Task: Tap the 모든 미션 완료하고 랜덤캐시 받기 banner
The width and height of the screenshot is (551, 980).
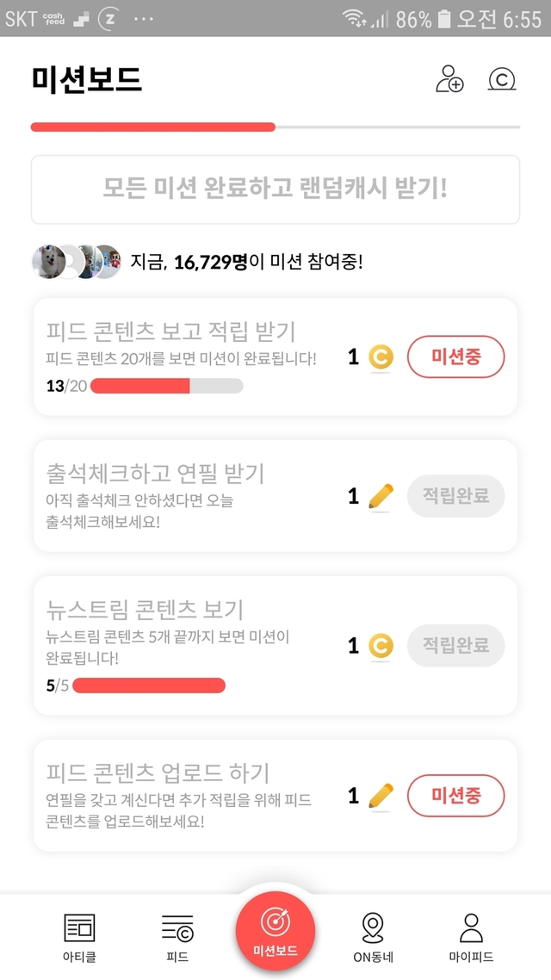Action: click(275, 189)
